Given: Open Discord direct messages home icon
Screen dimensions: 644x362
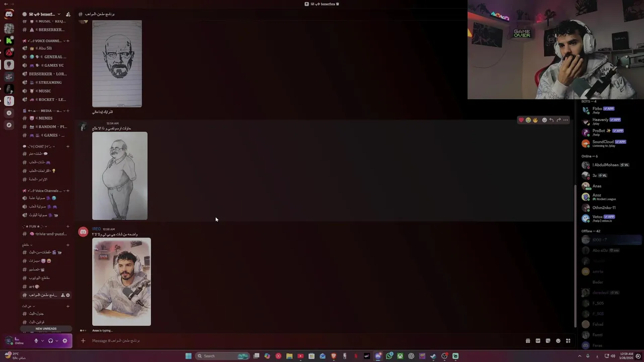Looking at the screenshot, I should [9, 15].
